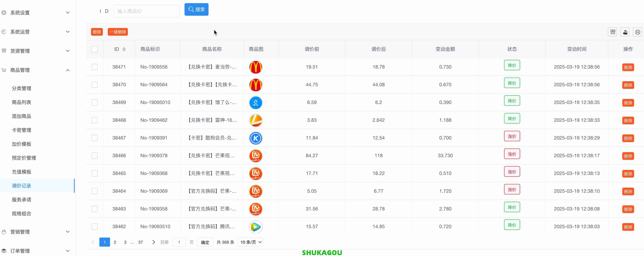The image size is (644, 256).
Task: Click Kugou logo icon in row 38467
Action: click(x=255, y=138)
